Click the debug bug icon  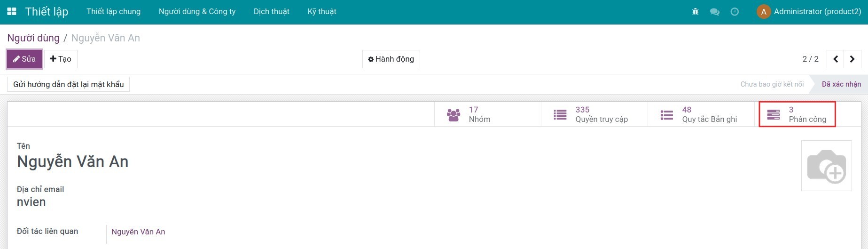click(x=696, y=12)
